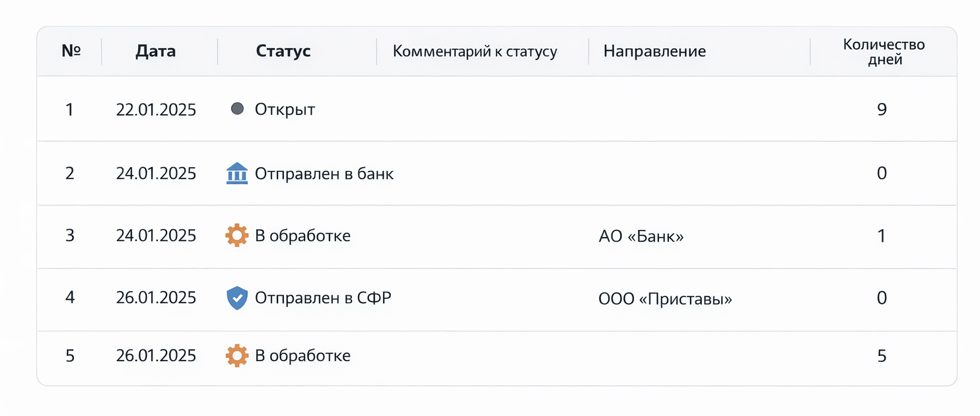Image resolution: width=980 pixels, height=416 pixels.
Task: Click the «Отправлен в СФР» status entry
Action: [x=324, y=298]
